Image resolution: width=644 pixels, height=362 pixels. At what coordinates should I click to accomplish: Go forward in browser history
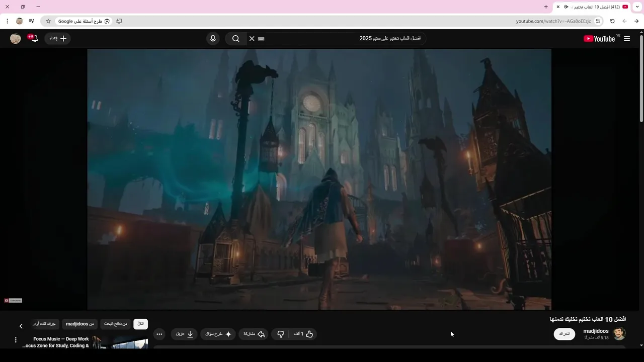pyautogui.click(x=624, y=21)
